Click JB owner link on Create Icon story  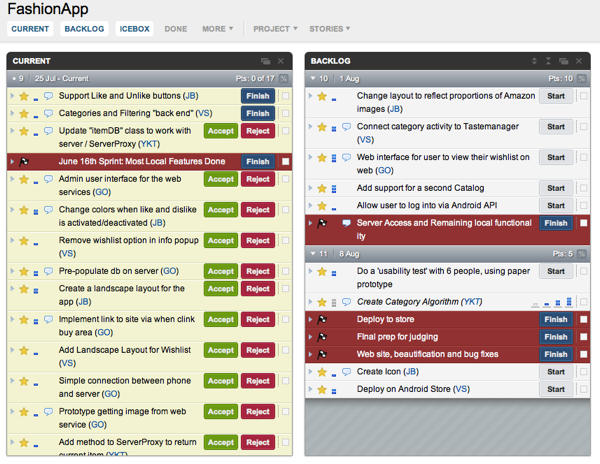click(411, 372)
